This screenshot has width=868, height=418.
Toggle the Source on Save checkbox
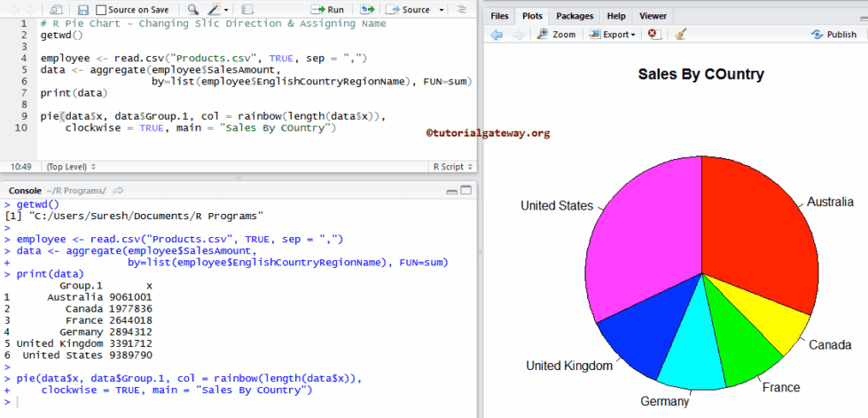pyautogui.click(x=101, y=10)
